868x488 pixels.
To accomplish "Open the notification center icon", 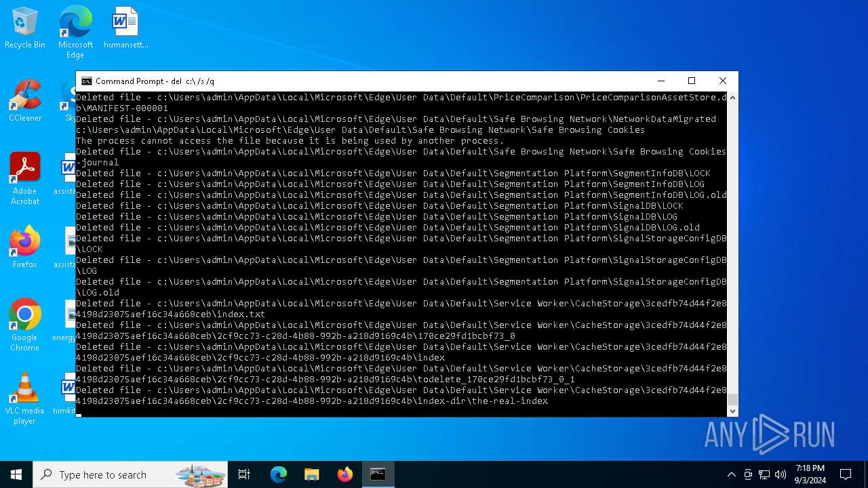I will [x=846, y=474].
